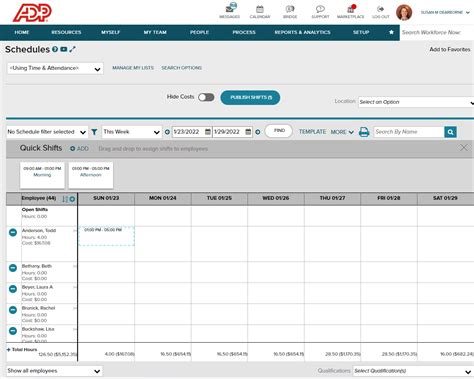The height and width of the screenshot is (379, 474).
Task: Click the printer icon in schedule toolbar
Action: (364, 132)
